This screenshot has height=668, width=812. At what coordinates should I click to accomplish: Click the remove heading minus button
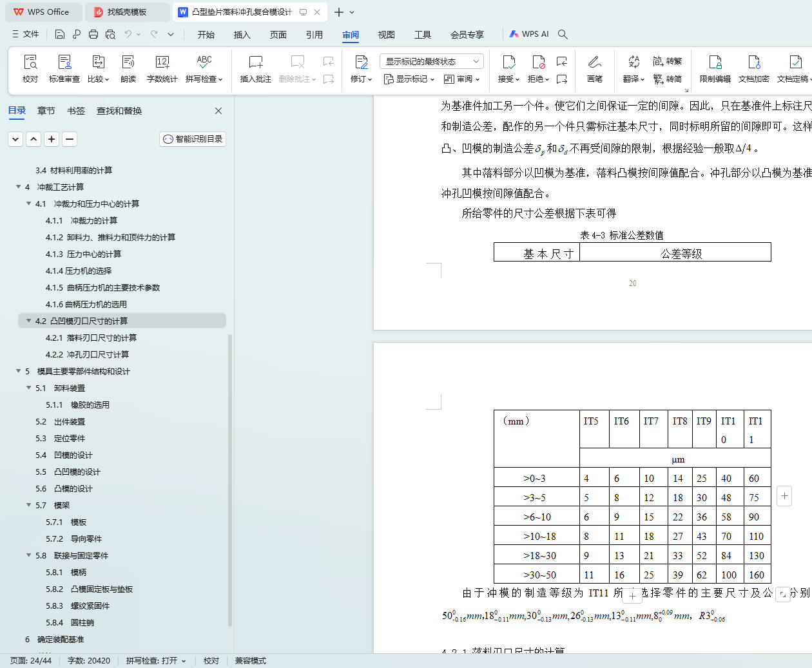pos(70,138)
